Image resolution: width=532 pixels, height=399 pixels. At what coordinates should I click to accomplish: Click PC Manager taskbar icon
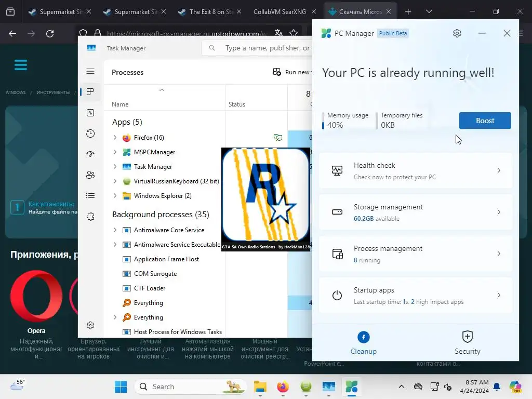(352, 387)
